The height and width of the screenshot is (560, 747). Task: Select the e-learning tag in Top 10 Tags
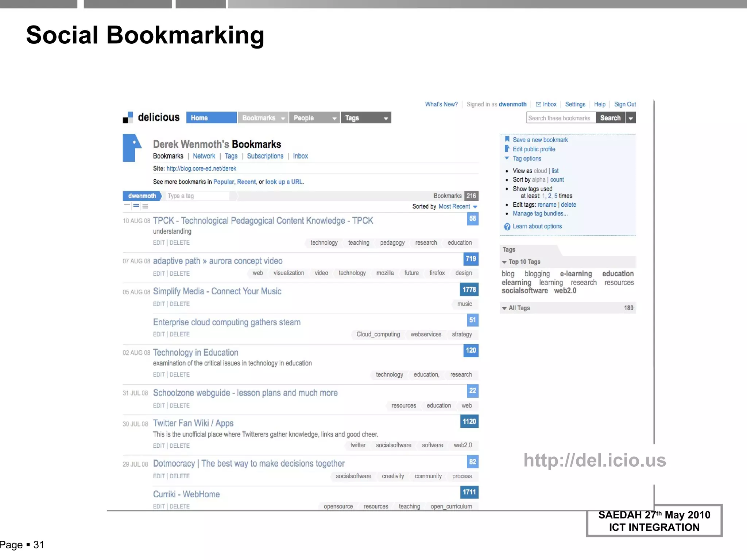point(576,274)
